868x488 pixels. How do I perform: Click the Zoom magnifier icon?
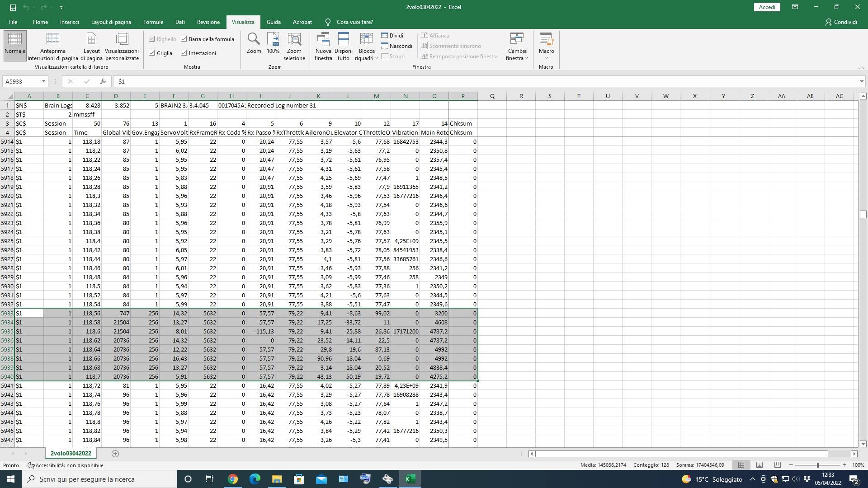254,40
